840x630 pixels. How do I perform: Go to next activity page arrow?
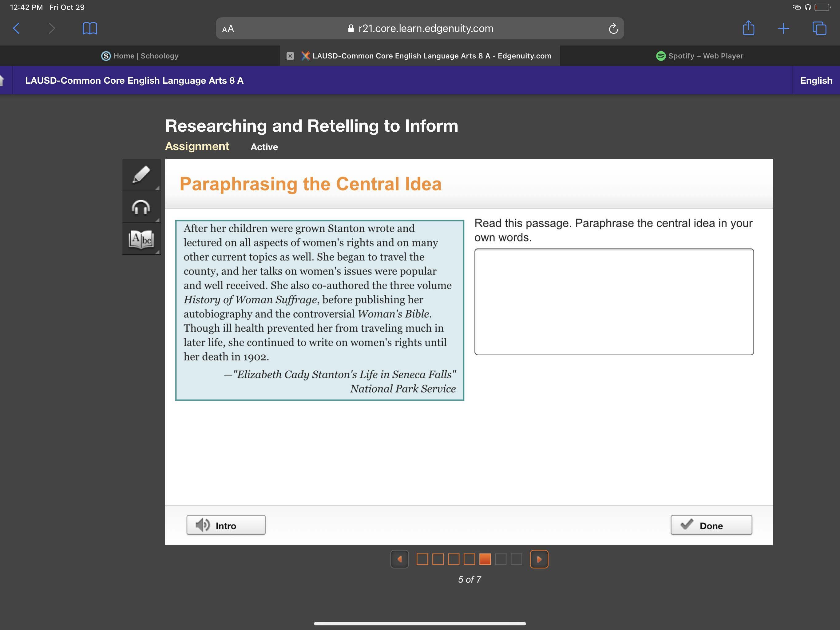pyautogui.click(x=539, y=559)
